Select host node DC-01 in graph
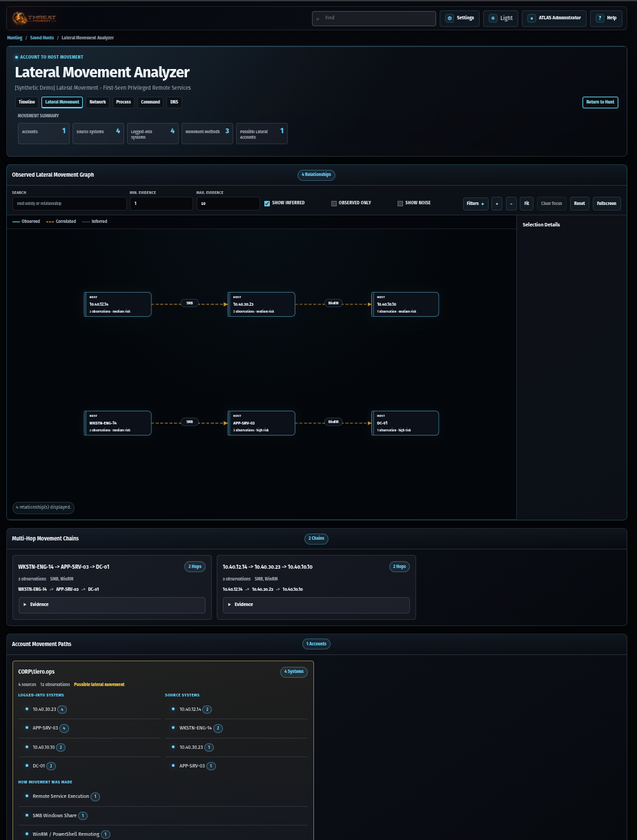637x840 pixels. (x=405, y=423)
